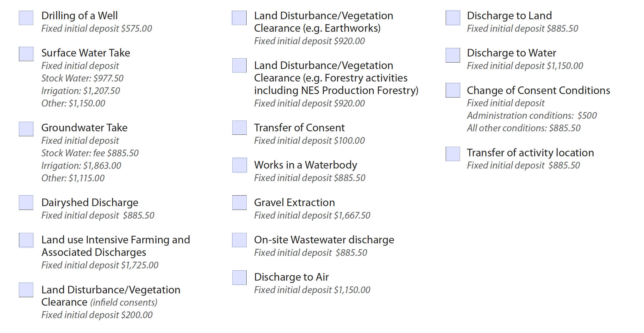Select Land Disturbance Earthworks checkbox

239,18
